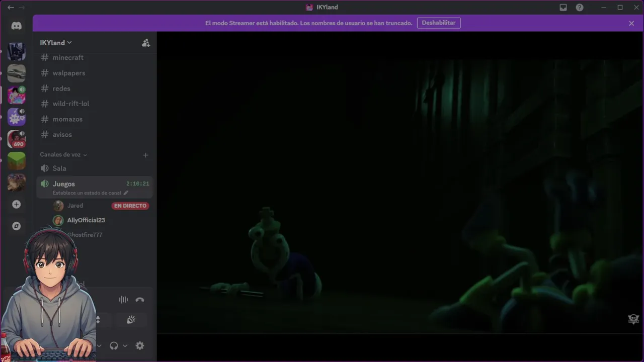
Task: Dismiss the Streamer mode banner
Action: 631,23
